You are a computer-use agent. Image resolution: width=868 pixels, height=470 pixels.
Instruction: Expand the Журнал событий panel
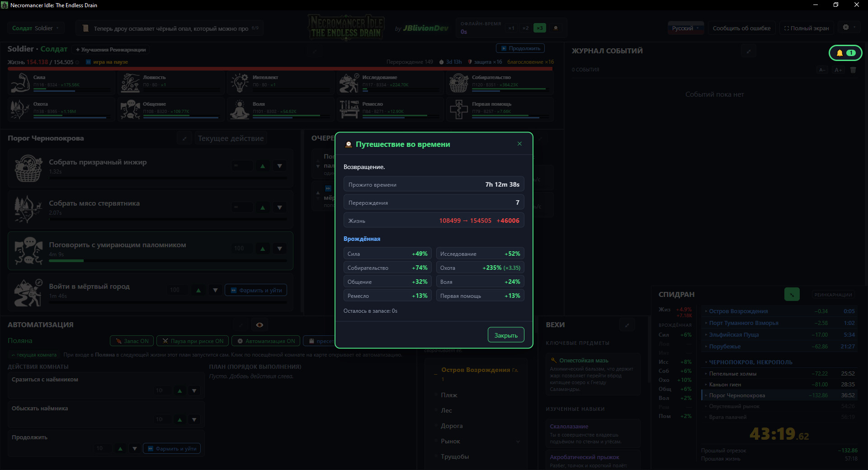[x=748, y=52]
